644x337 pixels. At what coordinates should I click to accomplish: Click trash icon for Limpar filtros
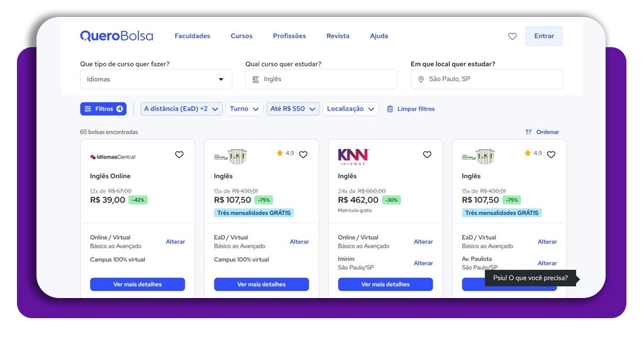click(390, 109)
